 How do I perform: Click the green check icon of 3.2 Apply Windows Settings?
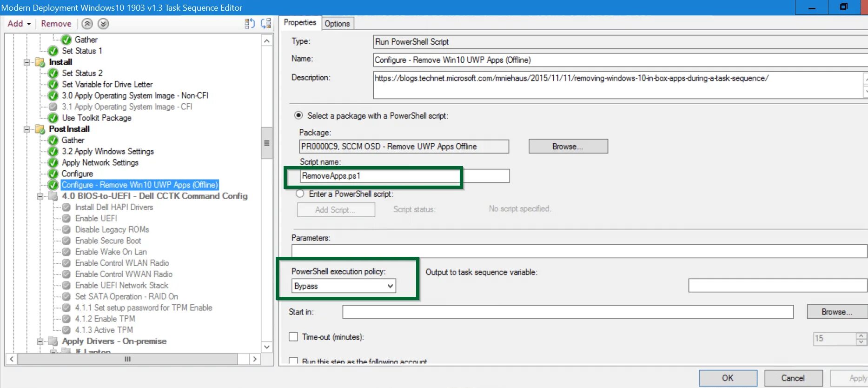(x=53, y=151)
